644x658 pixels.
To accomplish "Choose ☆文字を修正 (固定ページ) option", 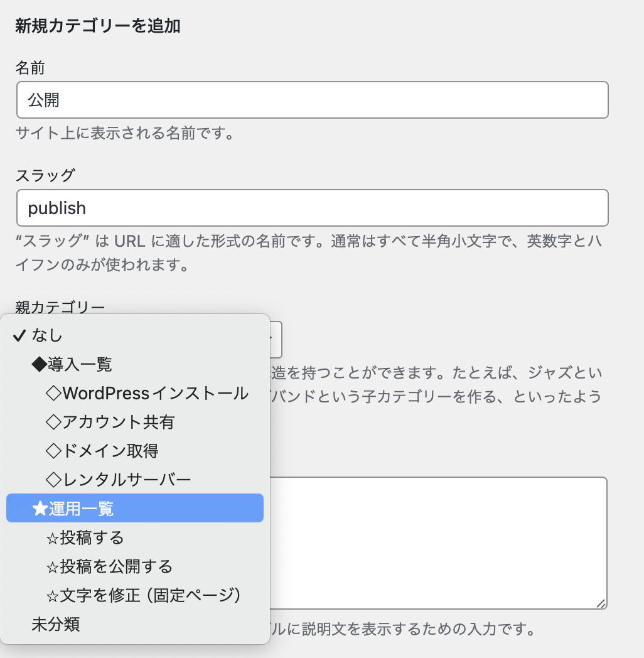I will tap(144, 595).
